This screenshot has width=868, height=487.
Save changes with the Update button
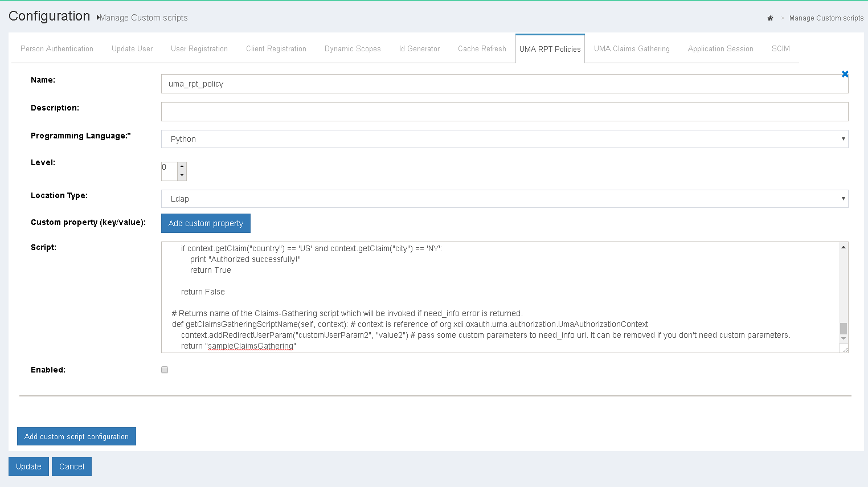coord(28,466)
